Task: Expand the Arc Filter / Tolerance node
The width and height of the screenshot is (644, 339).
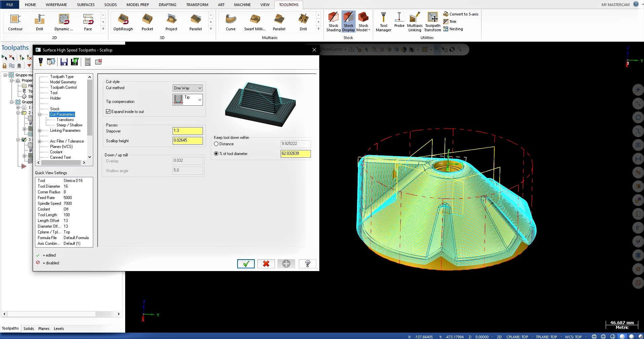Action: click(40, 141)
